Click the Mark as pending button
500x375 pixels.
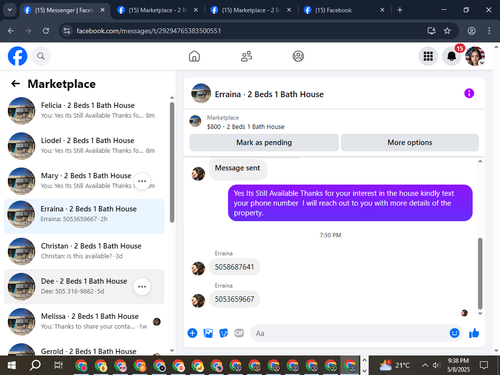pos(264,143)
